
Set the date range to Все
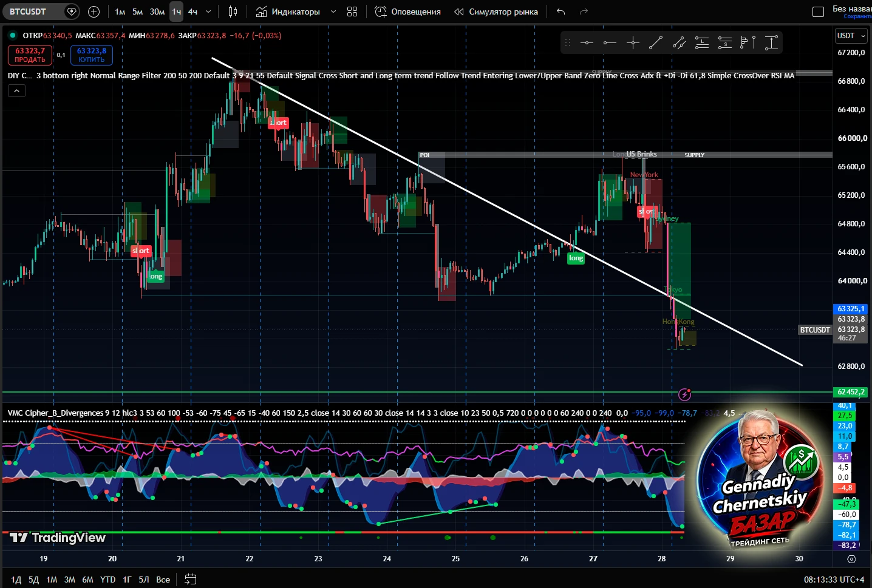pos(163,580)
